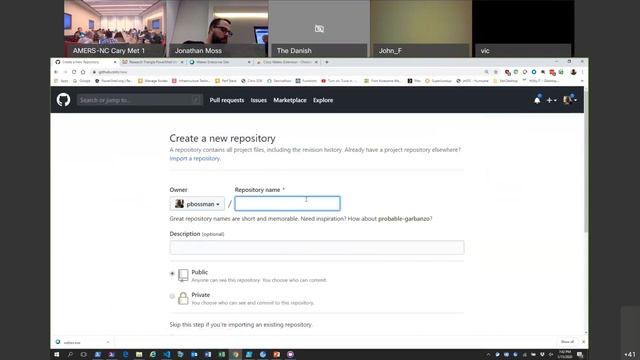Open the user avatar menu in GitHub header

570,100
